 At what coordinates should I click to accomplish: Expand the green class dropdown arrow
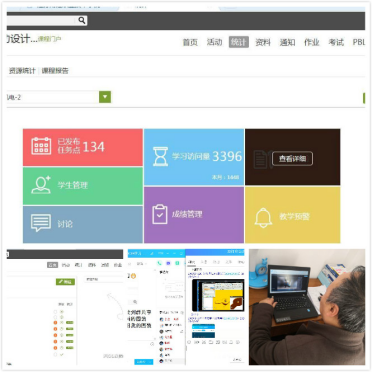(x=105, y=97)
